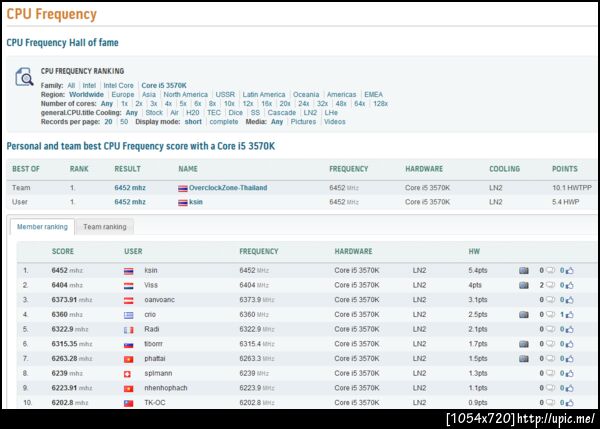Select the Core i5 3570K family filter

coord(164,85)
